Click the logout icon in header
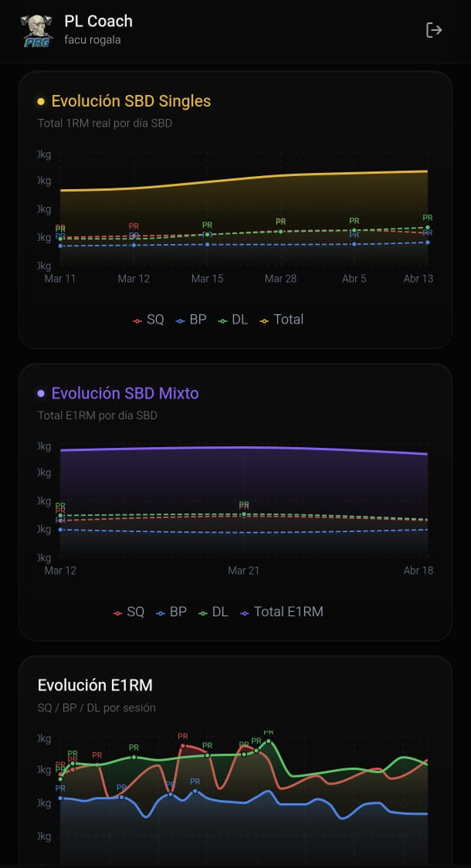Viewport: 471px width, 868px height. [434, 30]
